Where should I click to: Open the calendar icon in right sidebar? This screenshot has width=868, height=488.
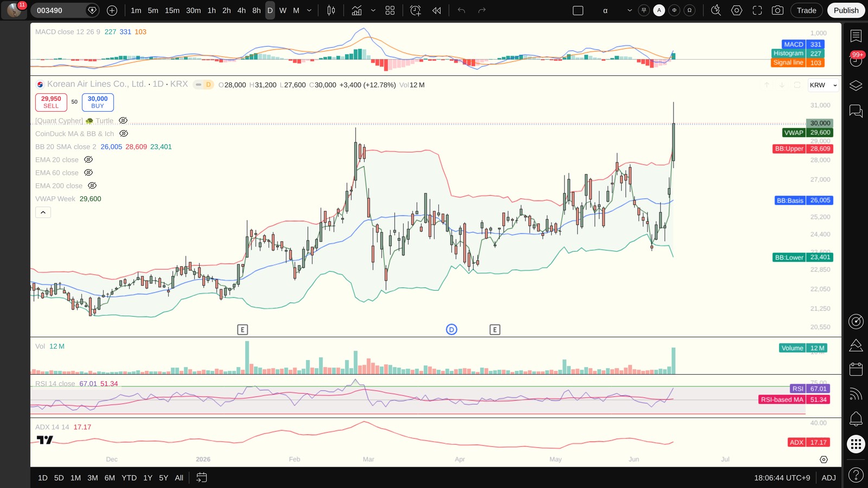coord(856,369)
